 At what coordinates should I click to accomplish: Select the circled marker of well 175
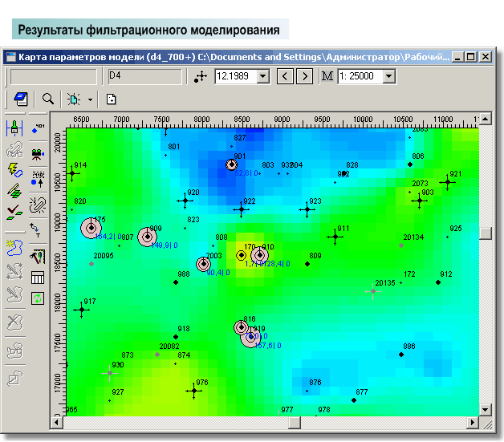pyautogui.click(x=91, y=228)
